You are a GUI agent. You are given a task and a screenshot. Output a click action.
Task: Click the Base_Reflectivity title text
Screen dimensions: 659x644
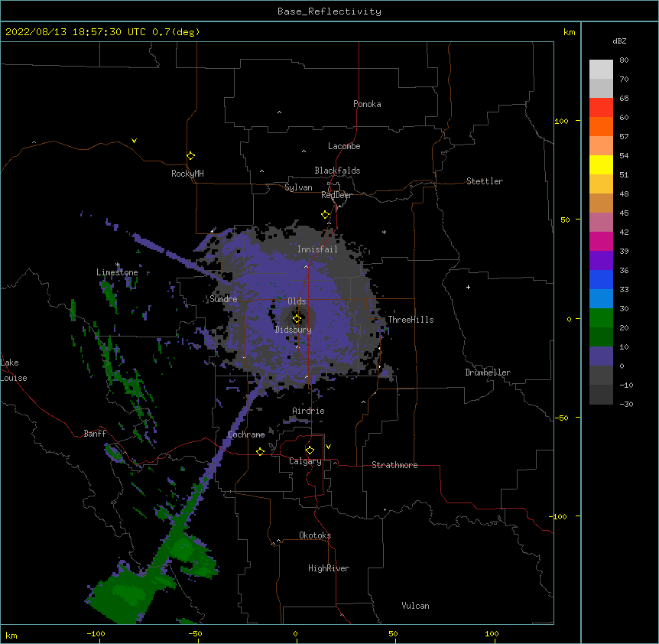(329, 11)
